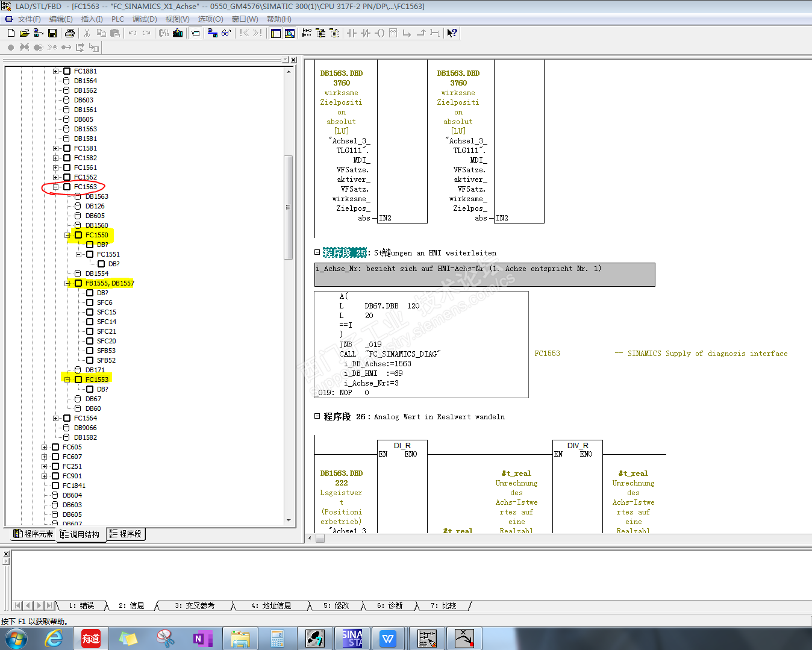The image size is (812, 650).
Task: Select DB9066 in the call tree
Action: [x=86, y=428]
